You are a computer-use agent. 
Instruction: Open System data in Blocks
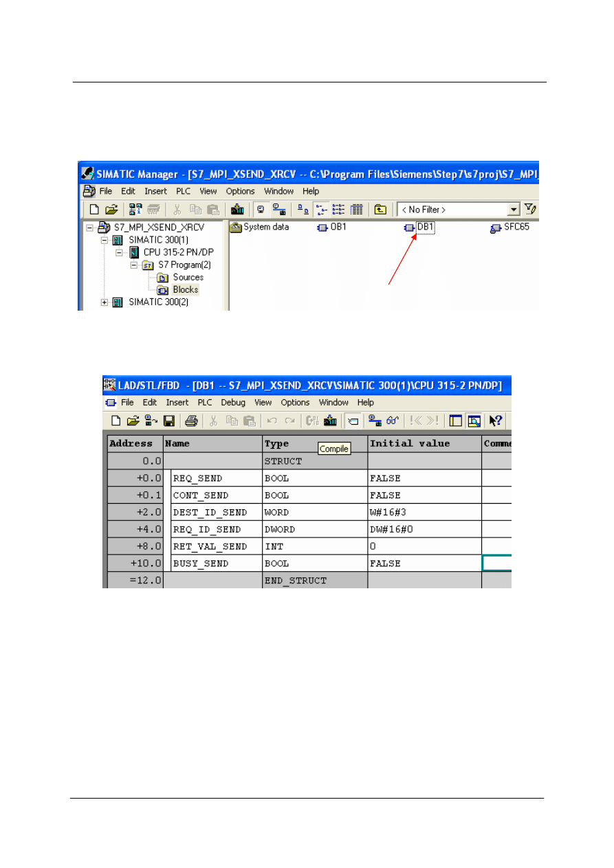[x=260, y=227]
